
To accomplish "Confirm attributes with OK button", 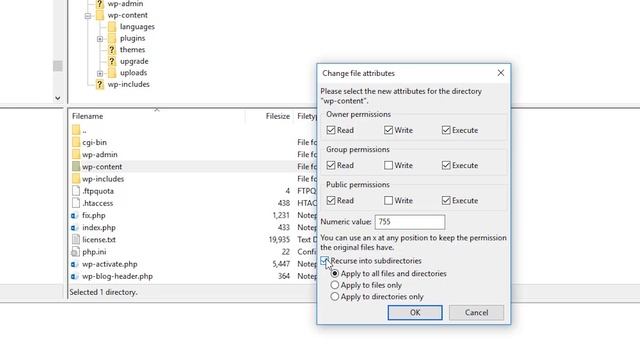I will point(415,313).
